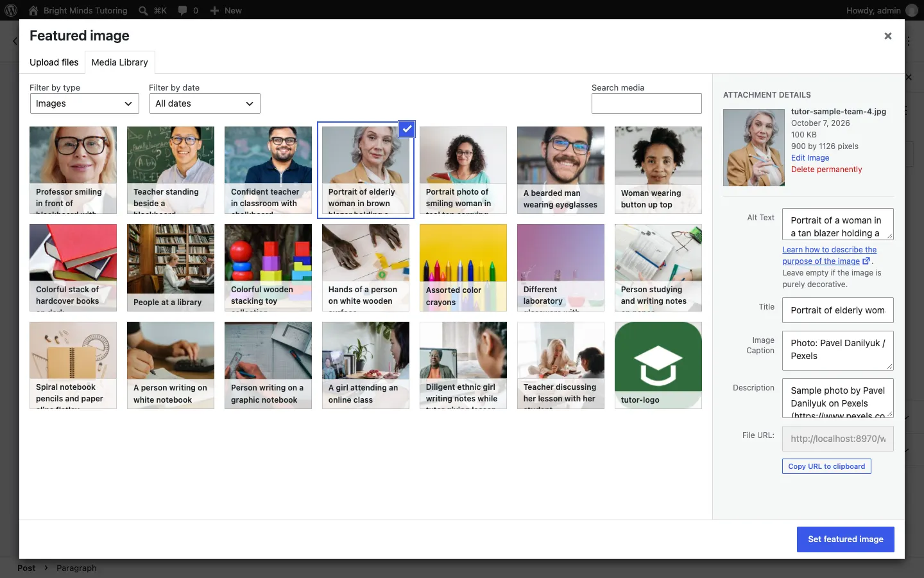
Task: Click Delete permanently link
Action: point(826,170)
